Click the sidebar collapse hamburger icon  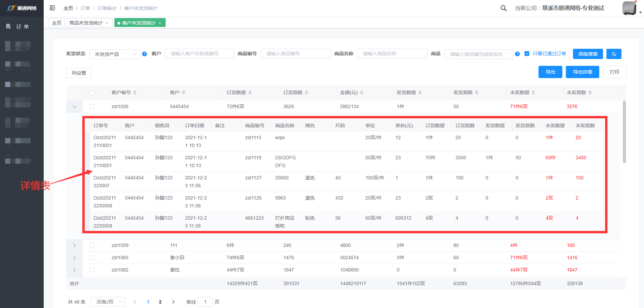[52, 8]
